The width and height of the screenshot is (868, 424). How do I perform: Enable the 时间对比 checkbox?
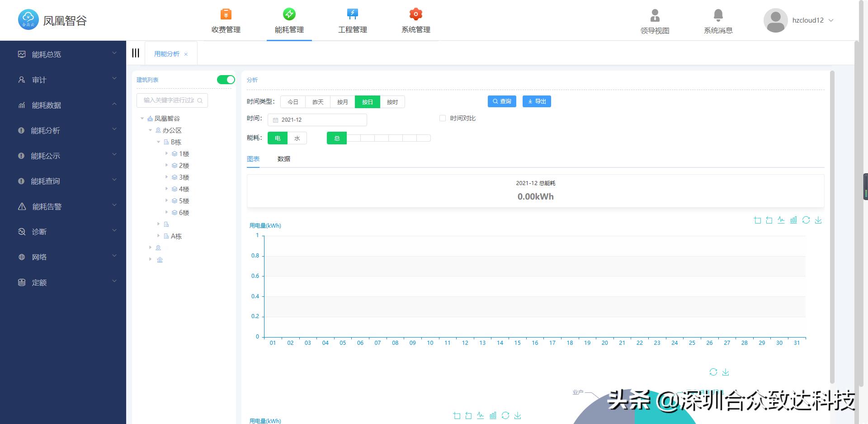[443, 118]
